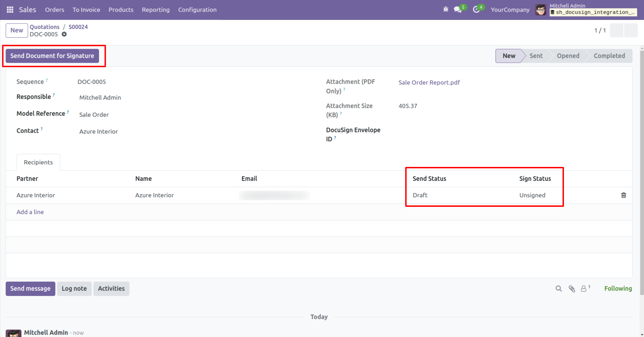The image size is (644, 337).
Task: Open the Sale Order Report.pdf attachment
Action: tap(429, 83)
